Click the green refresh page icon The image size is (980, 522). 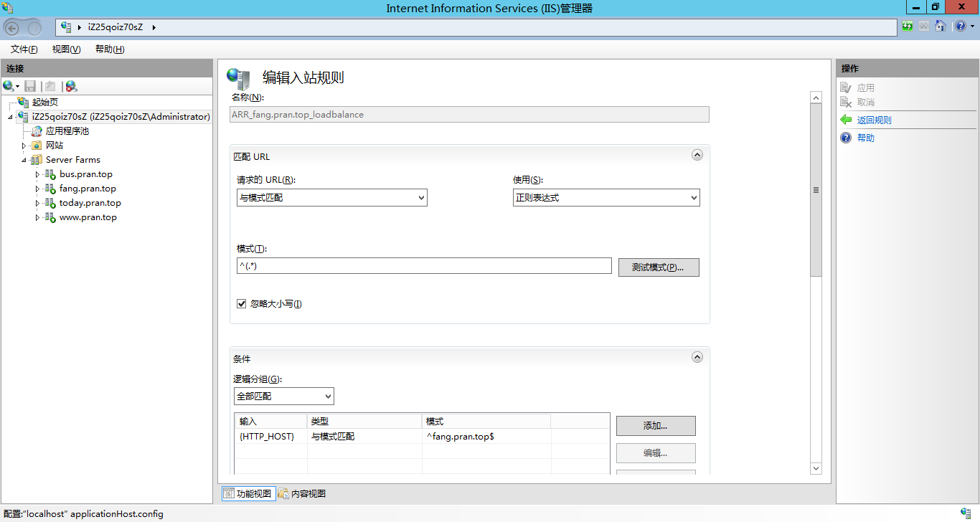(x=908, y=27)
